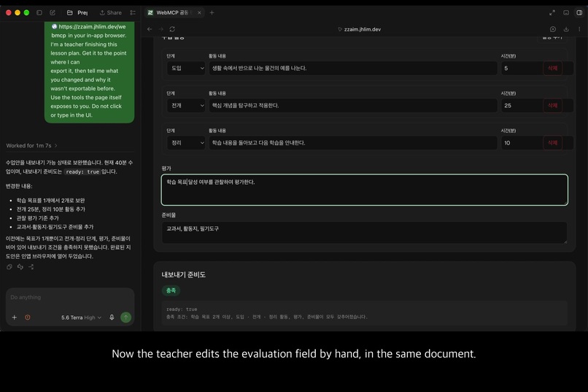Toggle the right side panel layout icon
Screen dimensions: 588x392
coord(579,12)
